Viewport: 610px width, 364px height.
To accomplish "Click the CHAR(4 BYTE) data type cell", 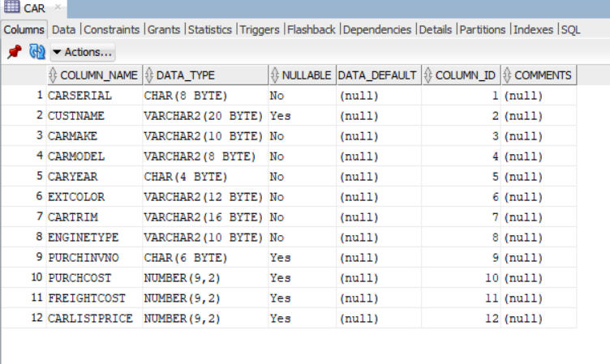I will 205,177.
